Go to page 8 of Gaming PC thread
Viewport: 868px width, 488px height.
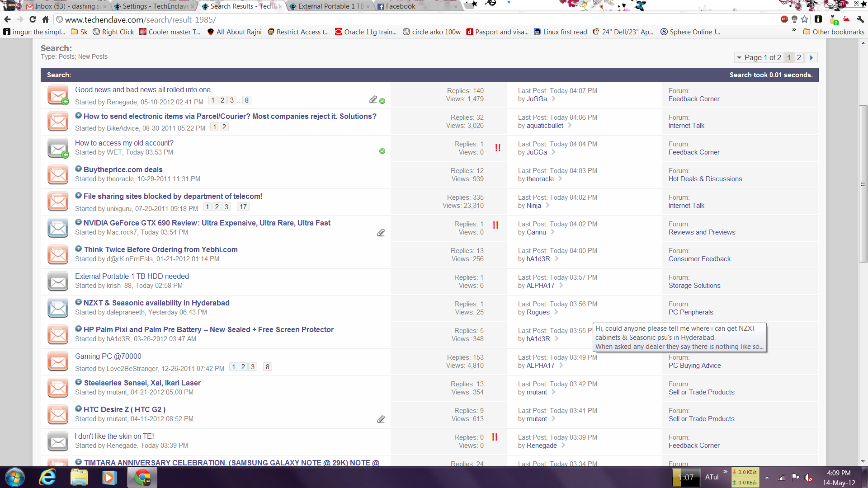[268, 367]
